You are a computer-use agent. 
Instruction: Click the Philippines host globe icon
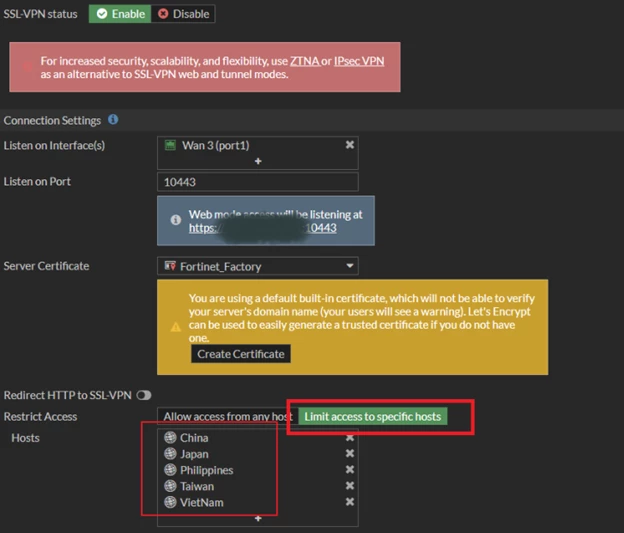tap(170, 470)
